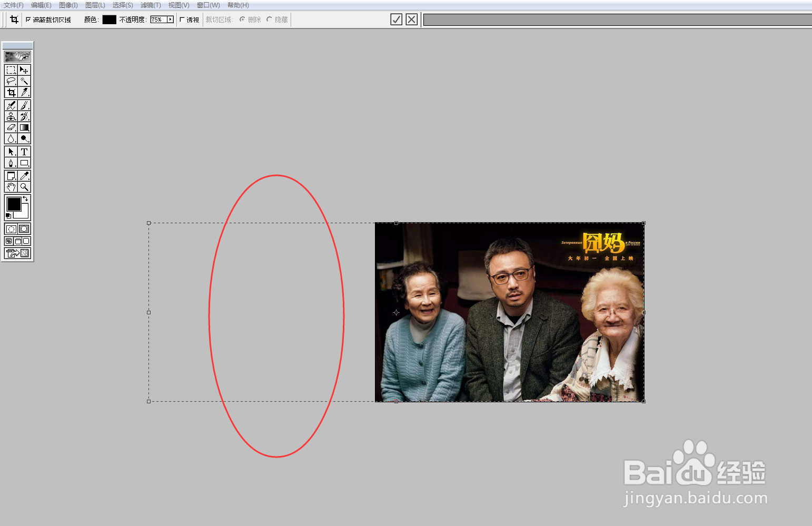Switch to Quick Mask mode

[24, 229]
